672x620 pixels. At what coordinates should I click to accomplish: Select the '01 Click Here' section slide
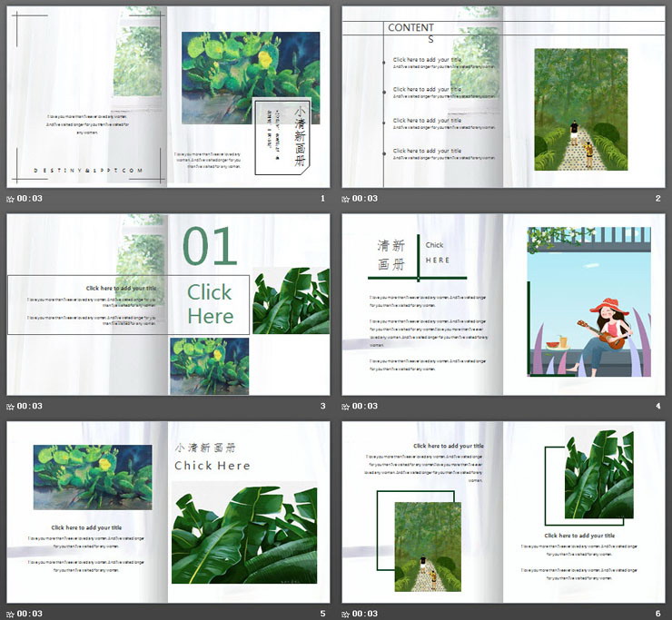point(168,305)
